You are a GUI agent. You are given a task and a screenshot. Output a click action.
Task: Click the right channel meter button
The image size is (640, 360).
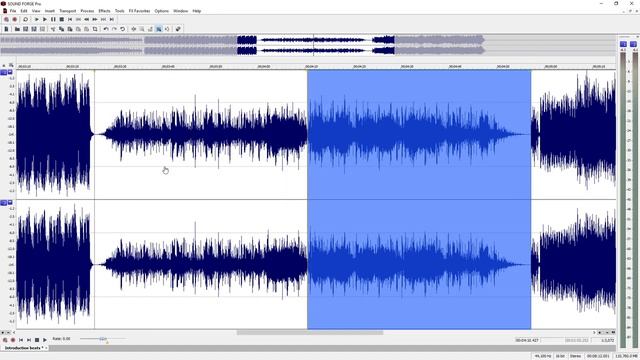(633, 44)
